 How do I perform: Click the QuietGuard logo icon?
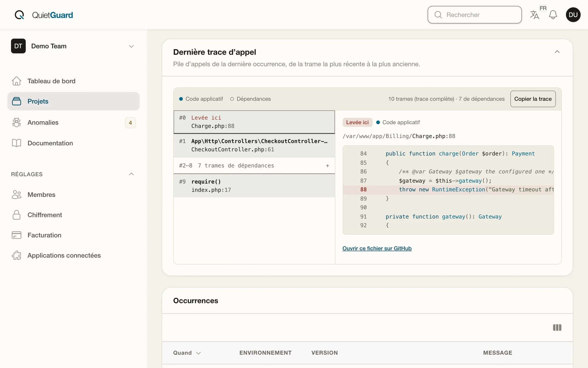pos(19,15)
